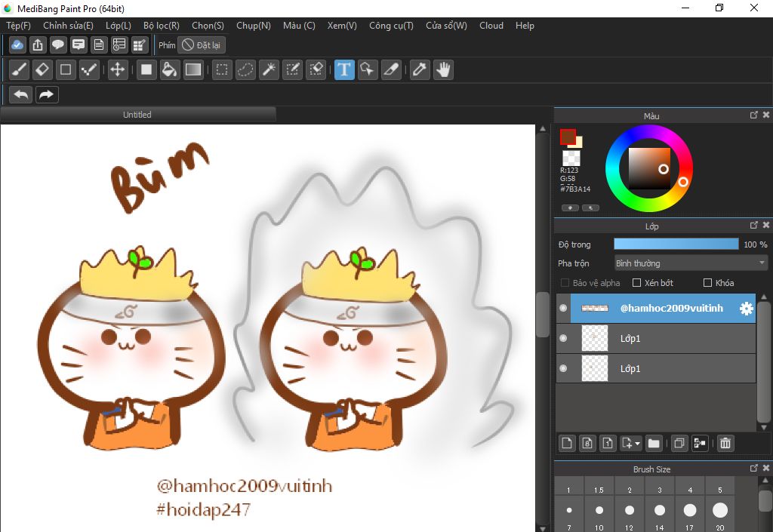Add a new color layer
Viewport: 773px width, 532px height.
[x=567, y=443]
